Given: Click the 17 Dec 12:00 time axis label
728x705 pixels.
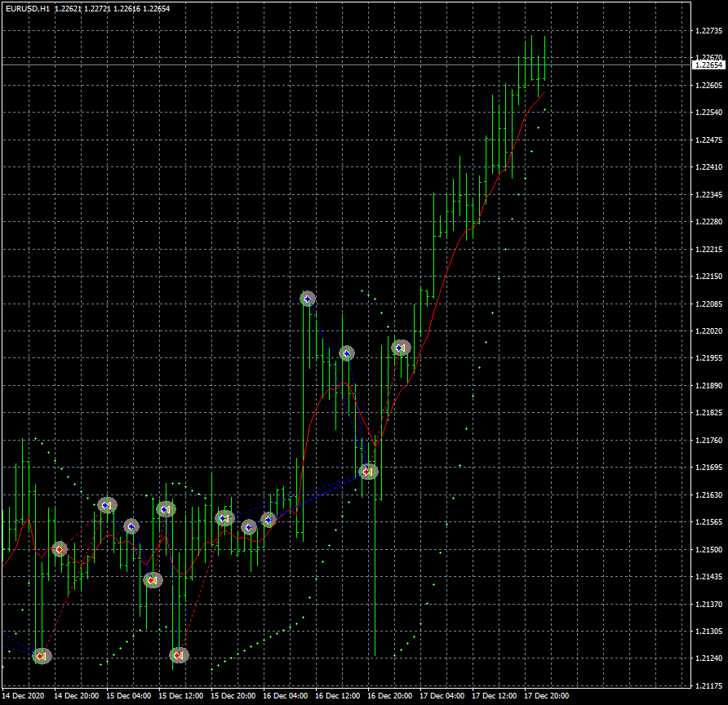Looking at the screenshot, I should pyautogui.click(x=494, y=696).
